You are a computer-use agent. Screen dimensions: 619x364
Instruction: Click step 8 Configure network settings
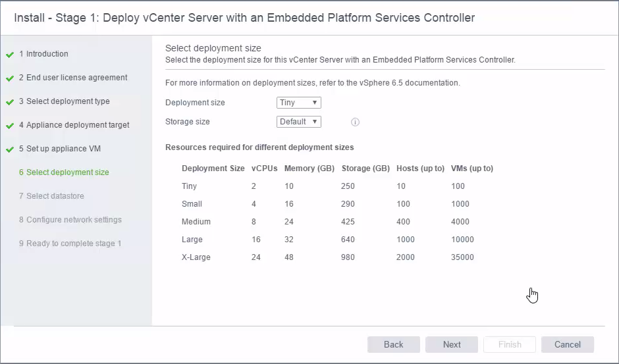[x=70, y=219]
